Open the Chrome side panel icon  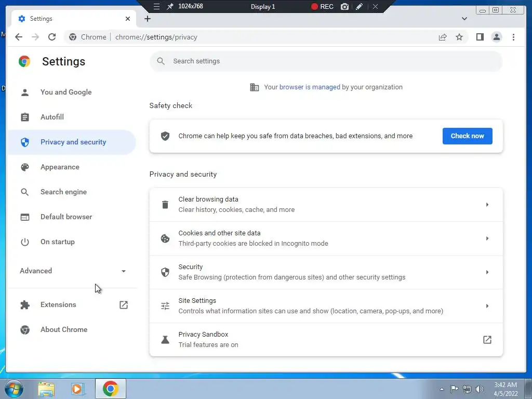click(480, 37)
